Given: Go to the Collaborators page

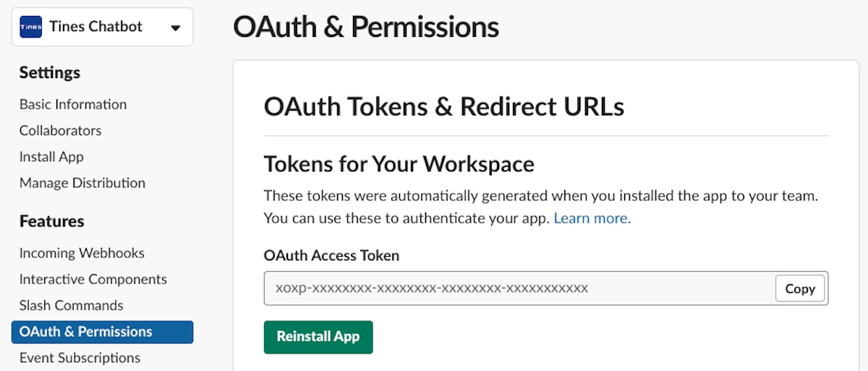Looking at the screenshot, I should (60, 130).
